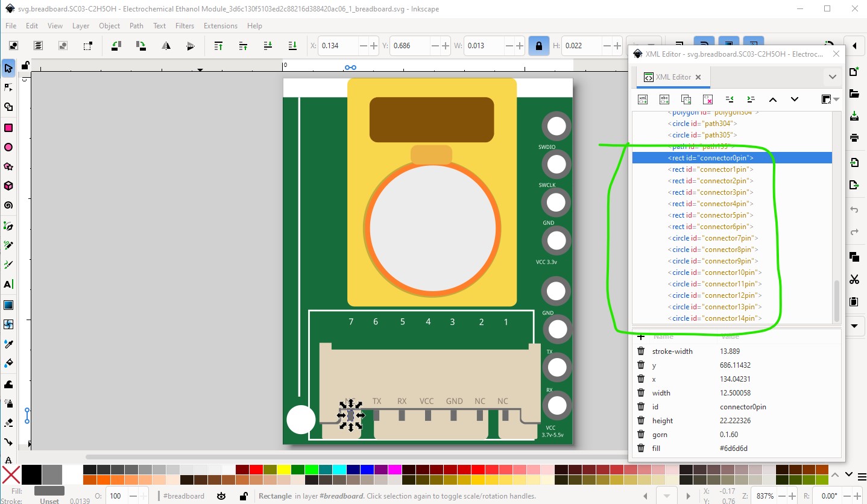This screenshot has width=867, height=504.
Task: Click the duplicate node icon in XML Editor
Action: pos(686,99)
